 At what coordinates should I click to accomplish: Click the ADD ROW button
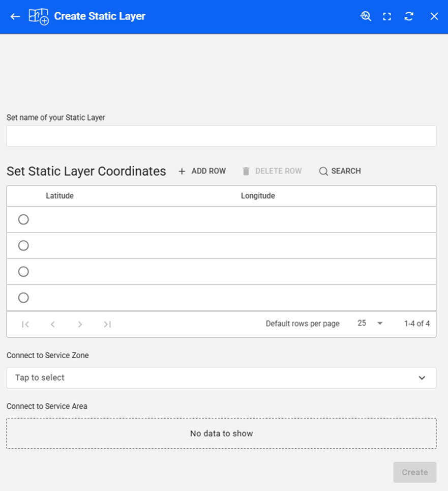202,171
